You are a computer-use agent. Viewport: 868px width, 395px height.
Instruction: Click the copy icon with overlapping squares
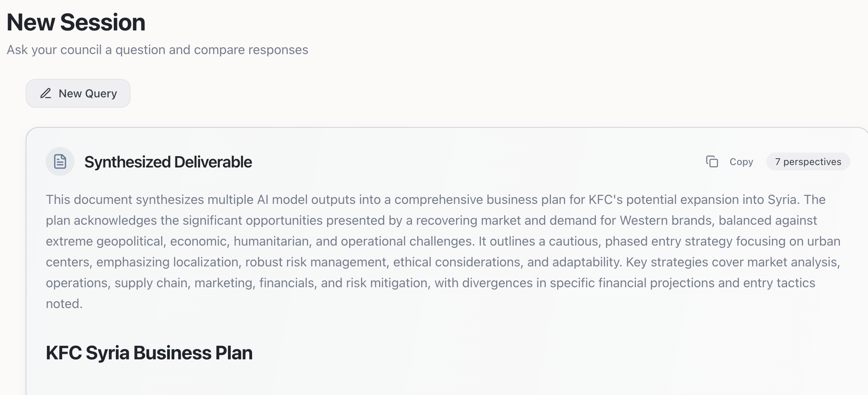pyautogui.click(x=712, y=162)
